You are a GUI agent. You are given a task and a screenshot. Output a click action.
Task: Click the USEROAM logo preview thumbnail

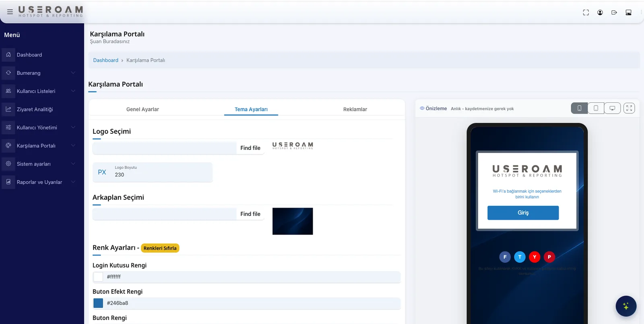(293, 145)
